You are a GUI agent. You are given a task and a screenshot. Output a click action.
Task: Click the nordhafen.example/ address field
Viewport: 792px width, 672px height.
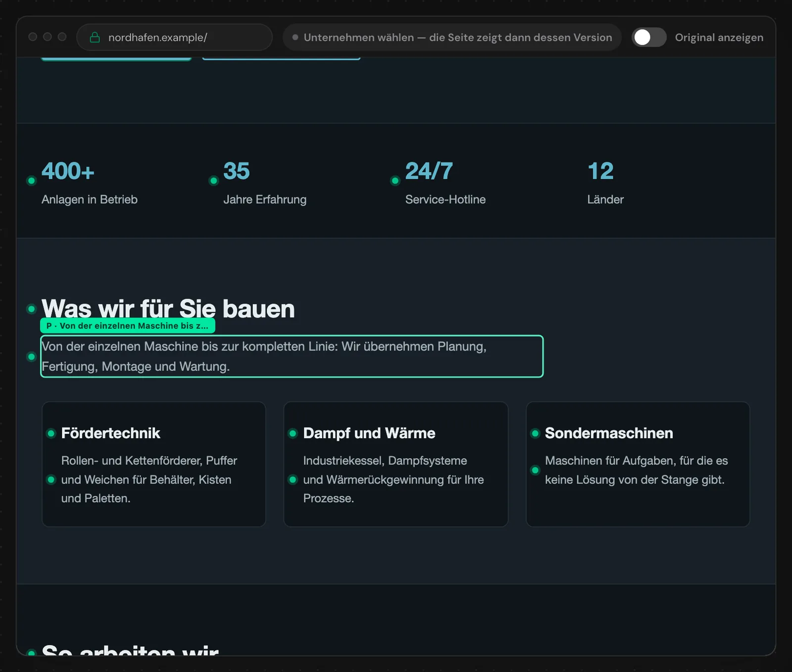point(174,37)
